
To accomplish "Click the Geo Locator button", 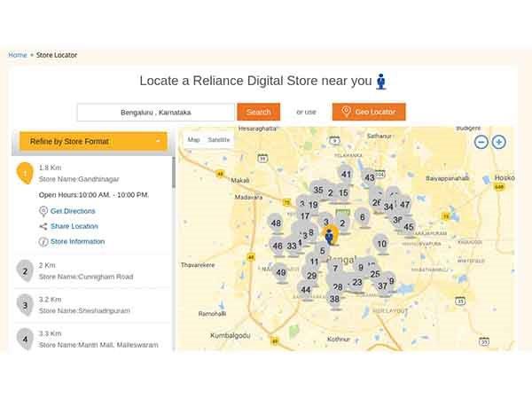I will pos(369,112).
